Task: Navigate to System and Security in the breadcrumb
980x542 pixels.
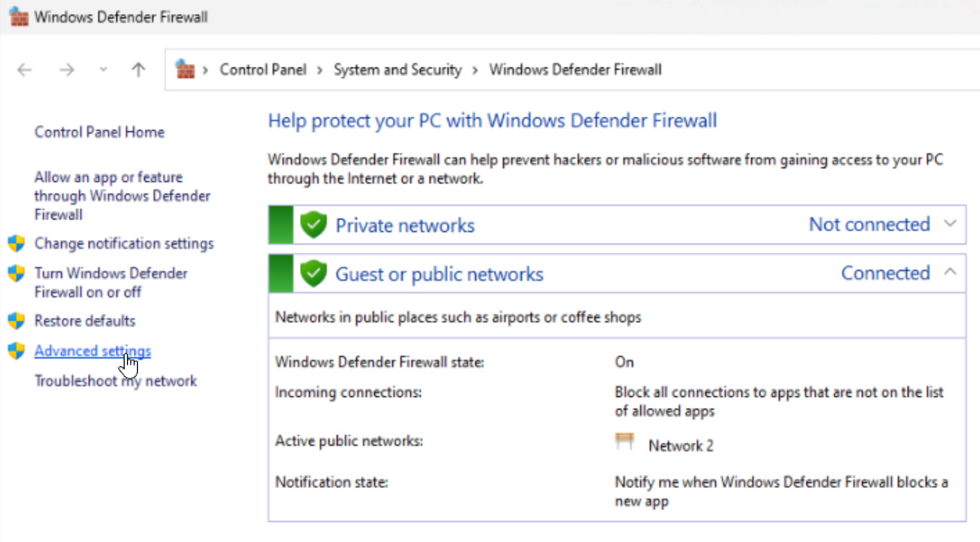Action: [397, 69]
